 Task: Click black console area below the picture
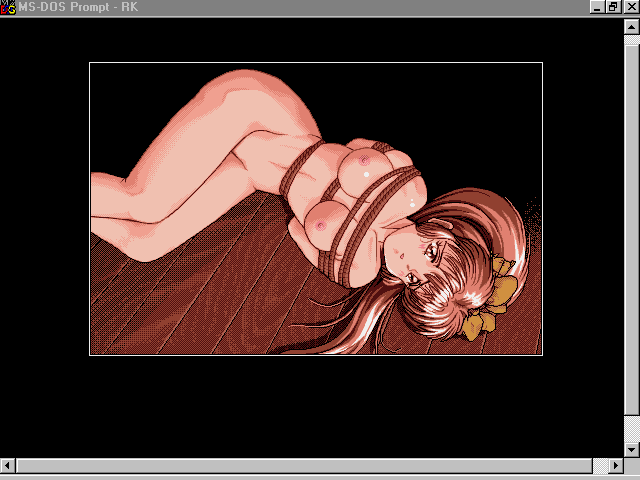(316, 405)
